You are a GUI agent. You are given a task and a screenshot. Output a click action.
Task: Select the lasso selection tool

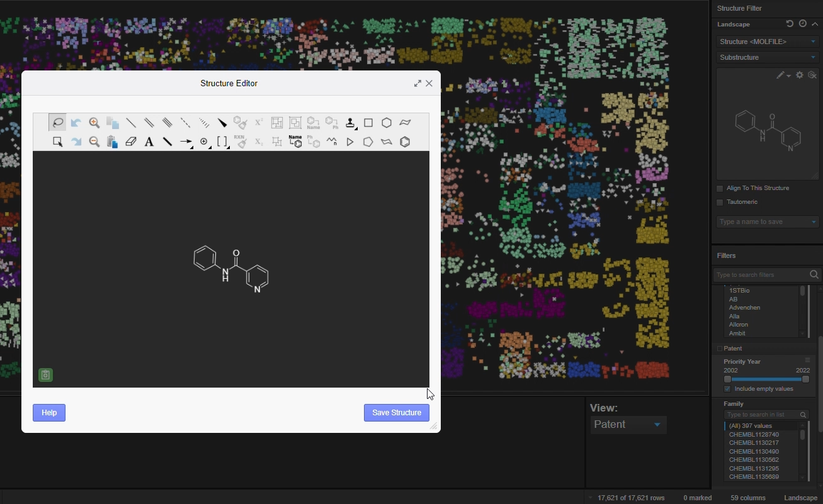(57, 123)
